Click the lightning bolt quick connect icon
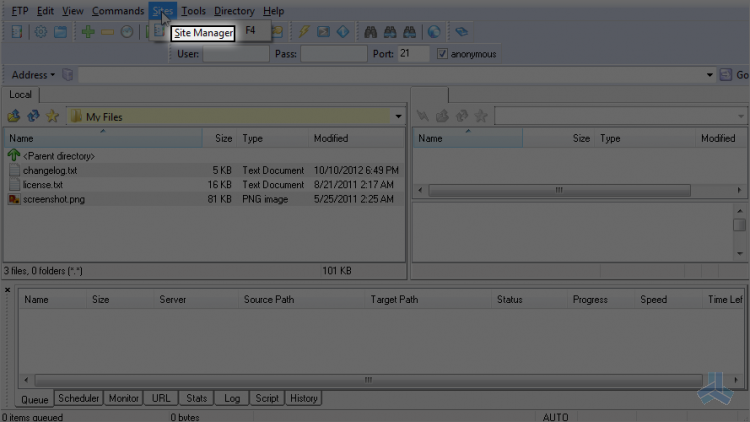750x422 pixels. point(304,32)
